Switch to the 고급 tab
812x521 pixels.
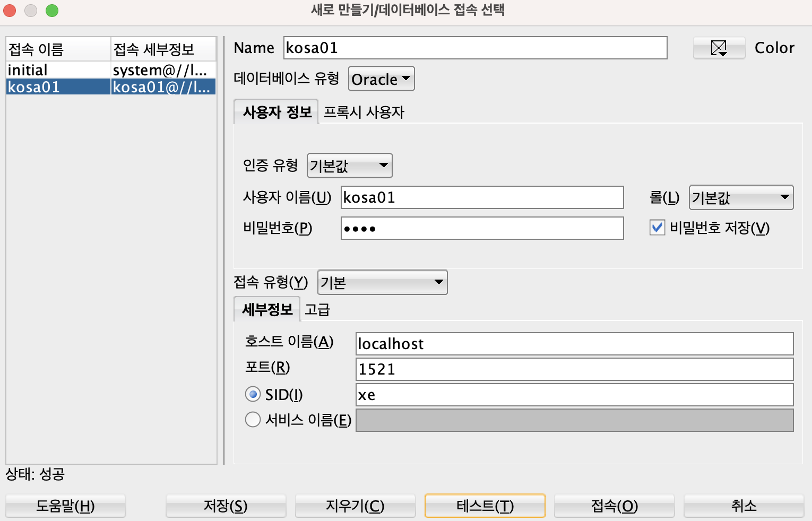(x=317, y=309)
